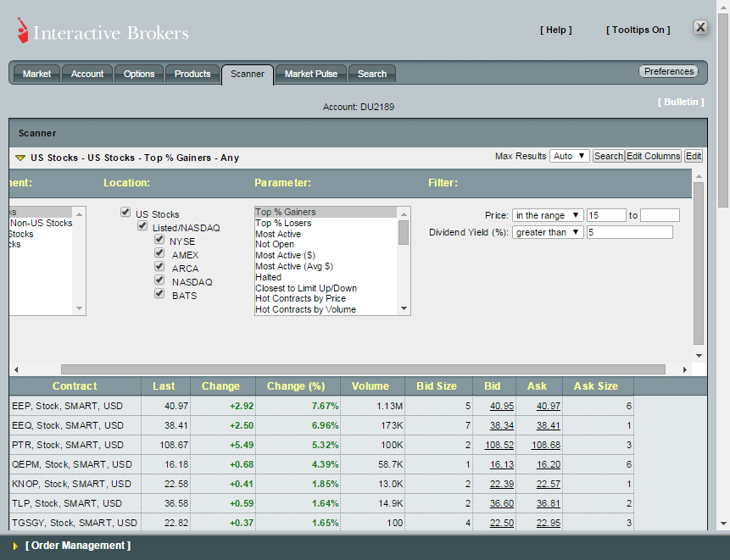730x560 pixels.
Task: Click the TLP ask price 36.81
Action: [x=549, y=504]
